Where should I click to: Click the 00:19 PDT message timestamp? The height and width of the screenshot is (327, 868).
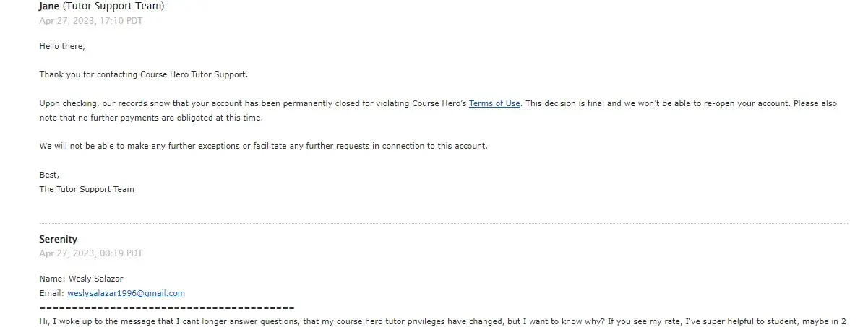pyautogui.click(x=90, y=253)
